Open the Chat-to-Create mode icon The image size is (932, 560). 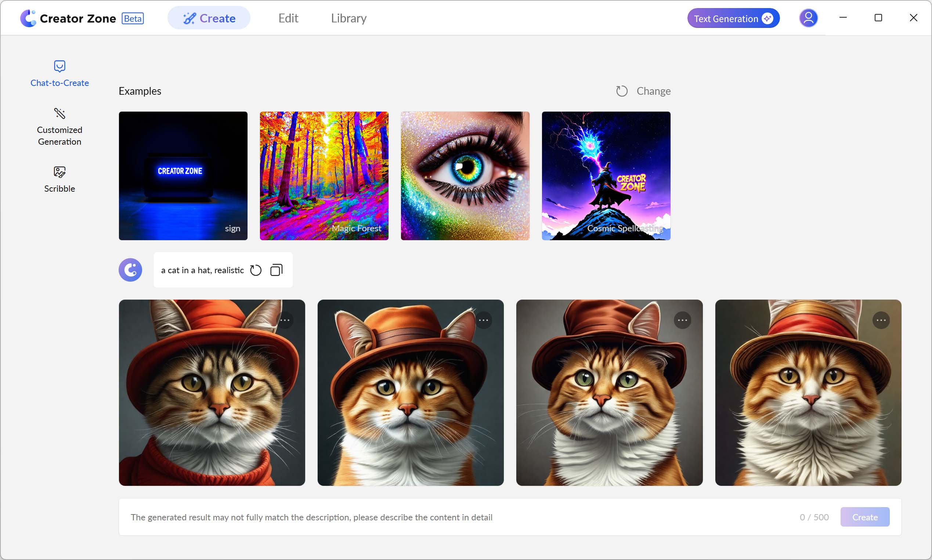click(x=59, y=66)
